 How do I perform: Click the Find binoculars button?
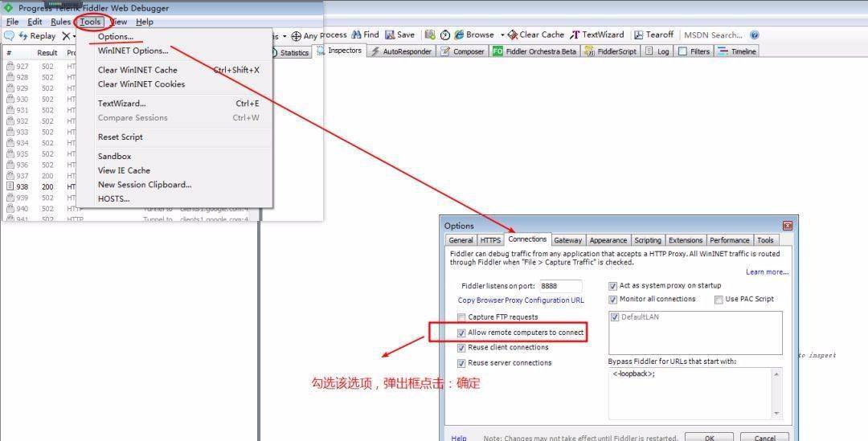pos(366,35)
